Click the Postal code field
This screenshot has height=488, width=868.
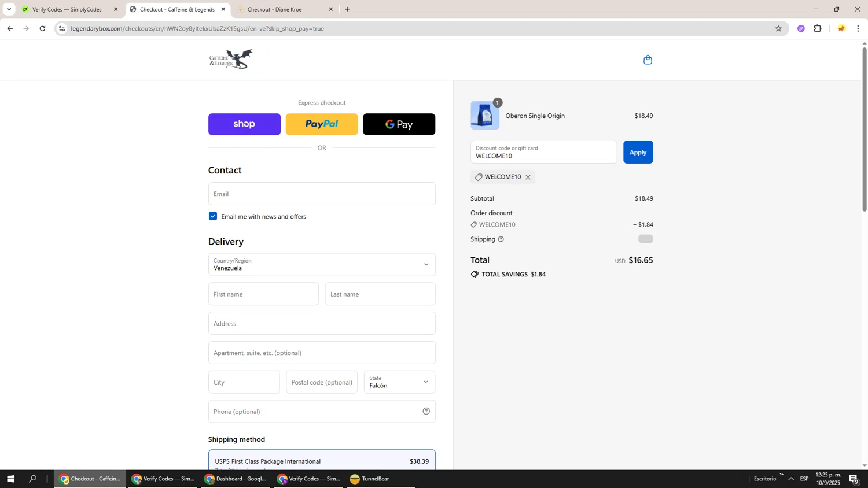coord(322,382)
